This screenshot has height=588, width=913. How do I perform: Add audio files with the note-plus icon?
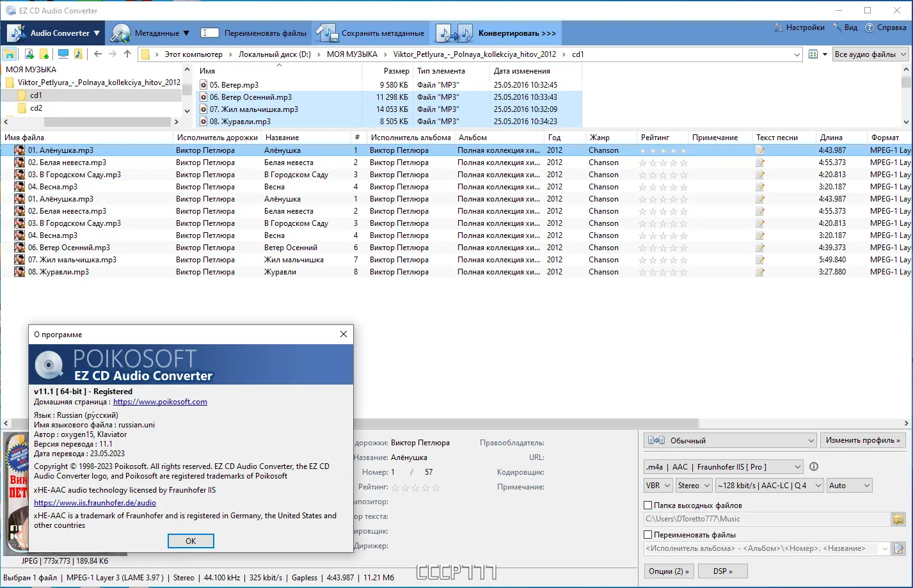(x=29, y=54)
